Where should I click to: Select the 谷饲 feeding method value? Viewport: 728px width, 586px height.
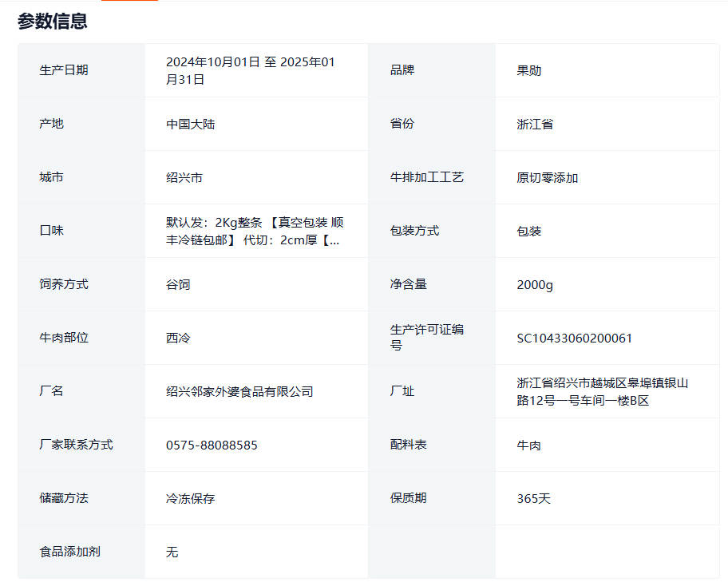178,284
